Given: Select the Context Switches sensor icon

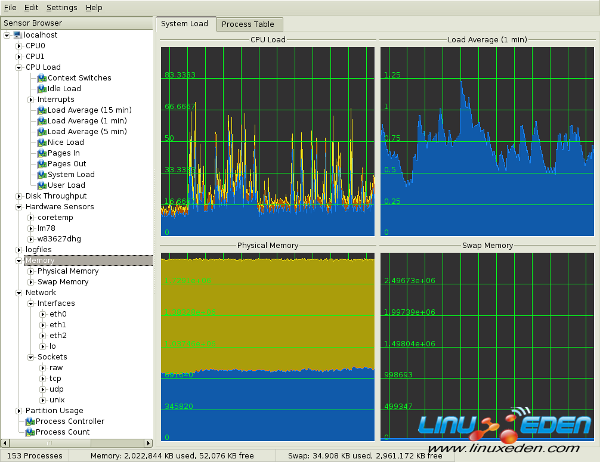Looking at the screenshot, I should point(42,78).
